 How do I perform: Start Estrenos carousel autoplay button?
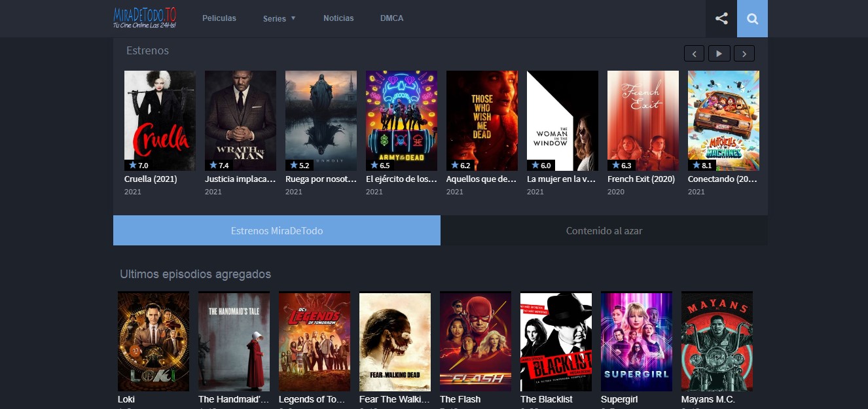[x=719, y=54]
